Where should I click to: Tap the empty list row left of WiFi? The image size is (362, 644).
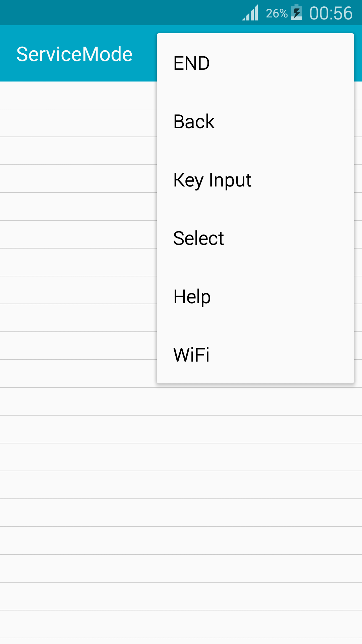click(x=78, y=346)
